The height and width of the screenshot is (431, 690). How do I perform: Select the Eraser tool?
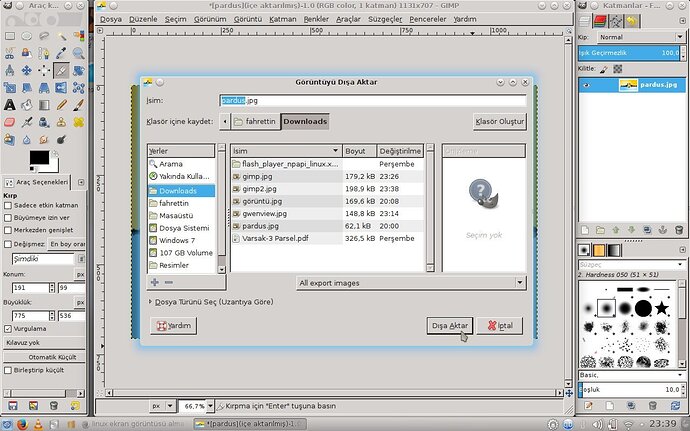[x=10, y=122]
